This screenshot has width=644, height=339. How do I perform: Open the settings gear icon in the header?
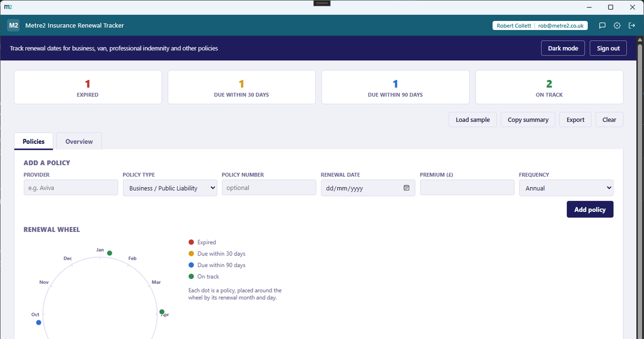point(617,25)
